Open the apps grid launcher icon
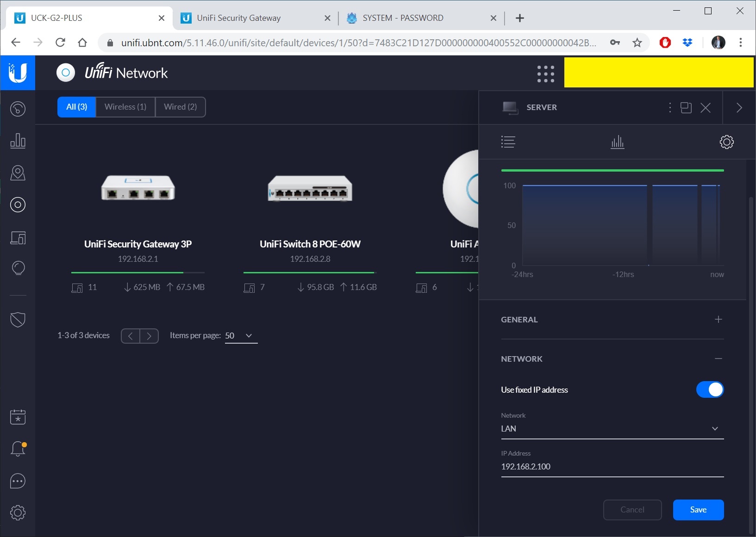 (x=546, y=74)
